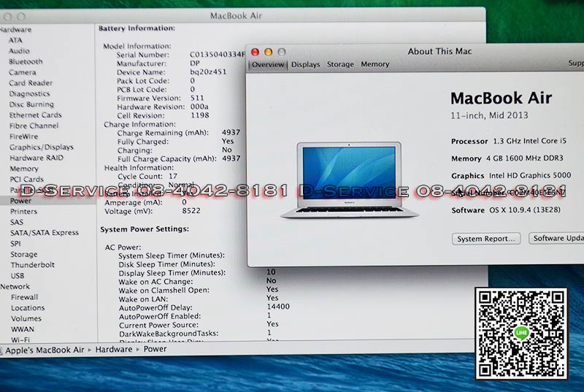Select Firewall under Network
584x392 pixels.
click(x=24, y=297)
